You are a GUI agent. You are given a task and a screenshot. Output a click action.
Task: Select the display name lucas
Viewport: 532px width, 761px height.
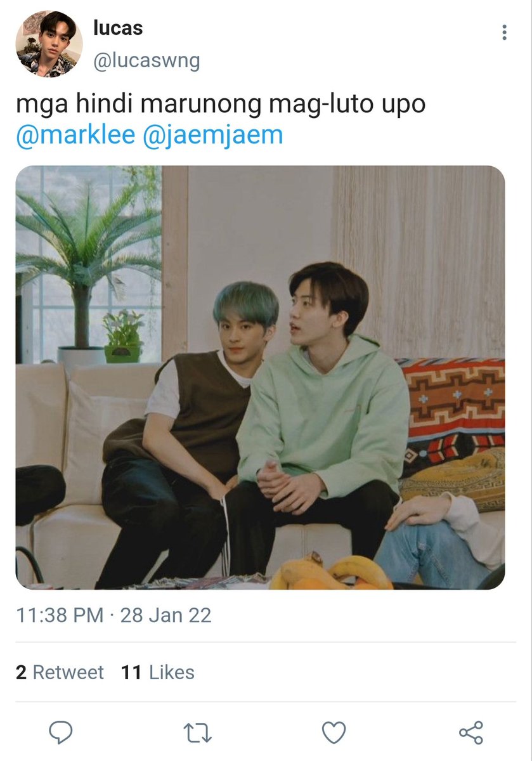118,28
